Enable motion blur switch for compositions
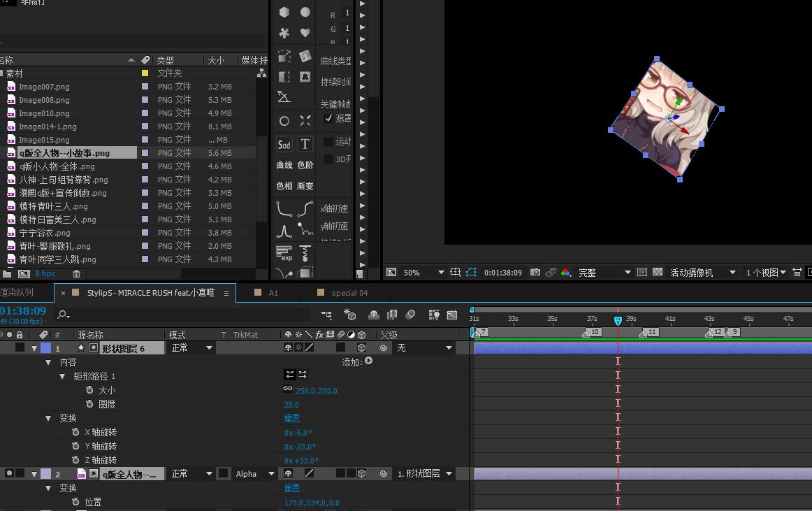 [410, 315]
